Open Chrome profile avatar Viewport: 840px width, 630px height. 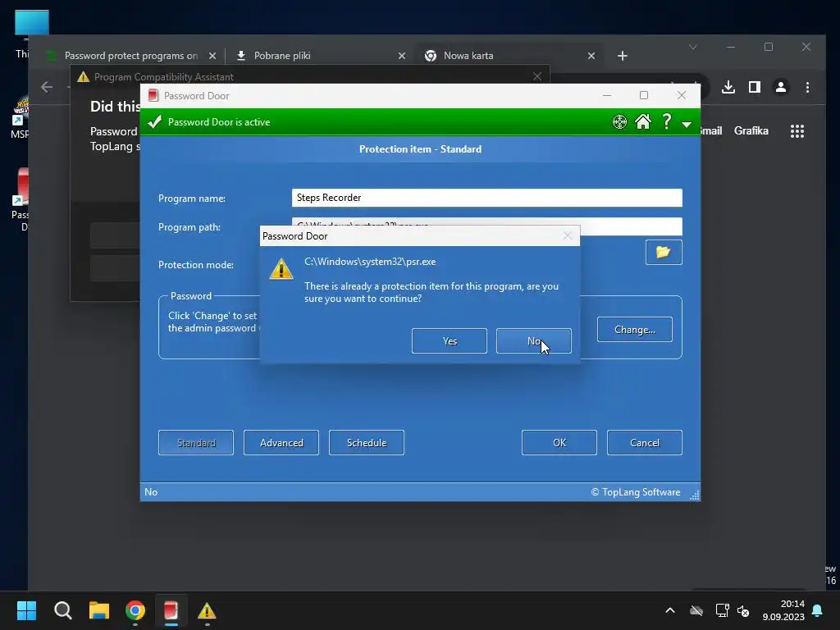pos(781,87)
